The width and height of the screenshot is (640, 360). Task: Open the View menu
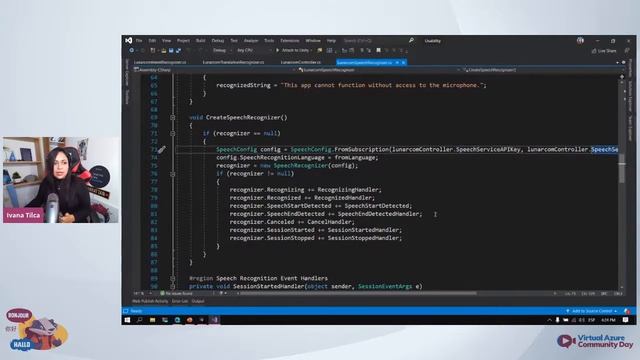tap(167, 41)
